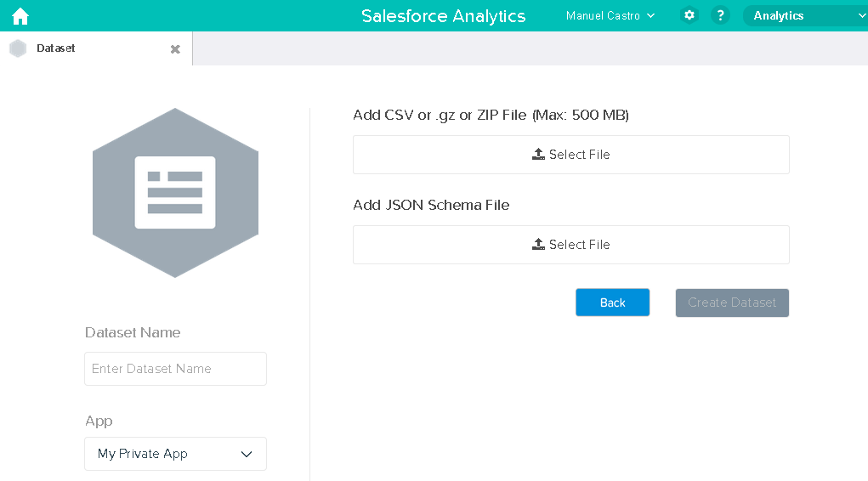The width and height of the screenshot is (868, 481).
Task: Click the Dataset Name label
Action: coord(133,332)
